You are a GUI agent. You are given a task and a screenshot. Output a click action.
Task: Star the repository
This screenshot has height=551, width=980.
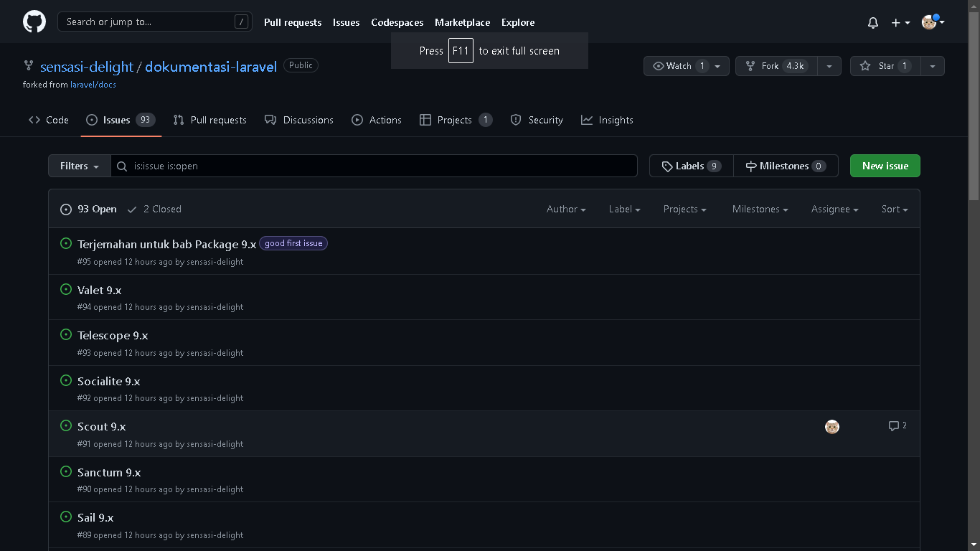pyautogui.click(x=885, y=66)
